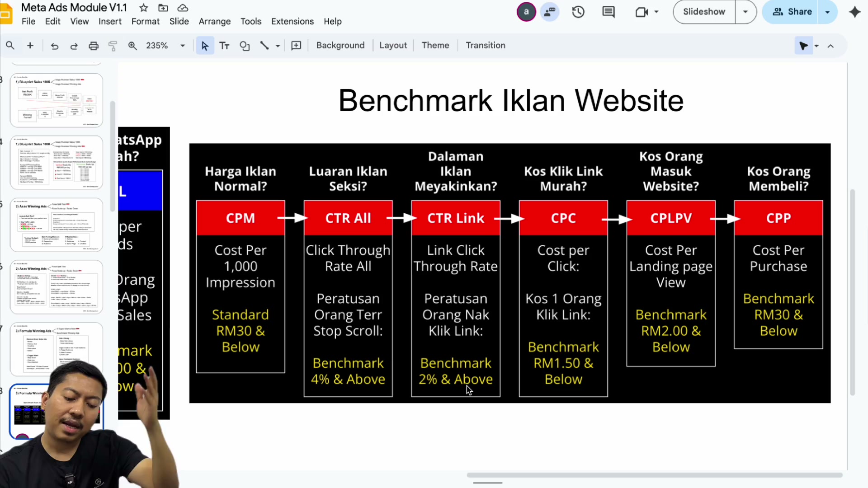
Task: Choose the Select cursor tool
Action: (205, 46)
